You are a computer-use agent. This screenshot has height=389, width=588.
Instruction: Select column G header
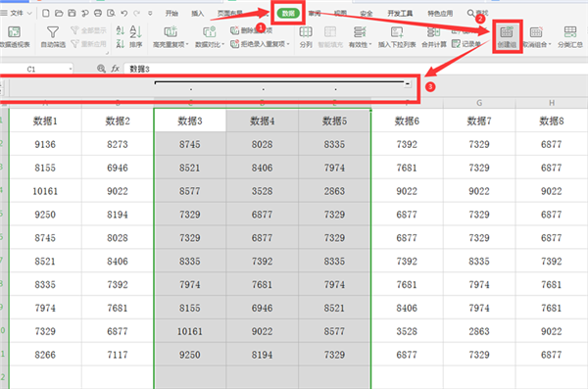pos(479,103)
